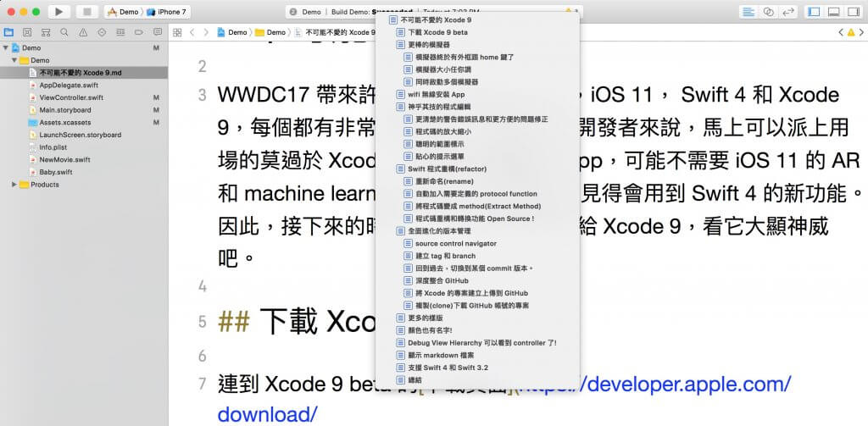Show the Debug navigator
The height and width of the screenshot is (426, 868).
coord(120,32)
